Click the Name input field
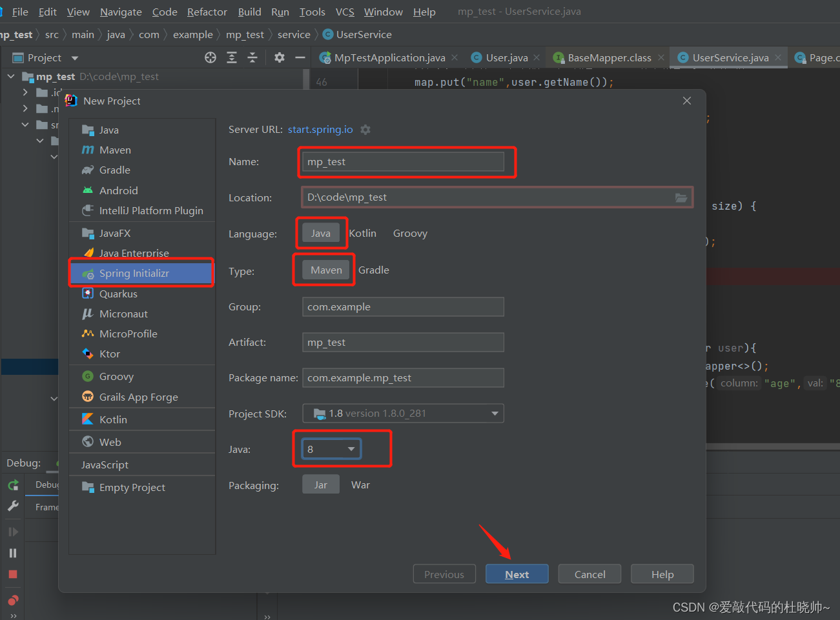Viewport: 840px width, 620px height. [403, 161]
